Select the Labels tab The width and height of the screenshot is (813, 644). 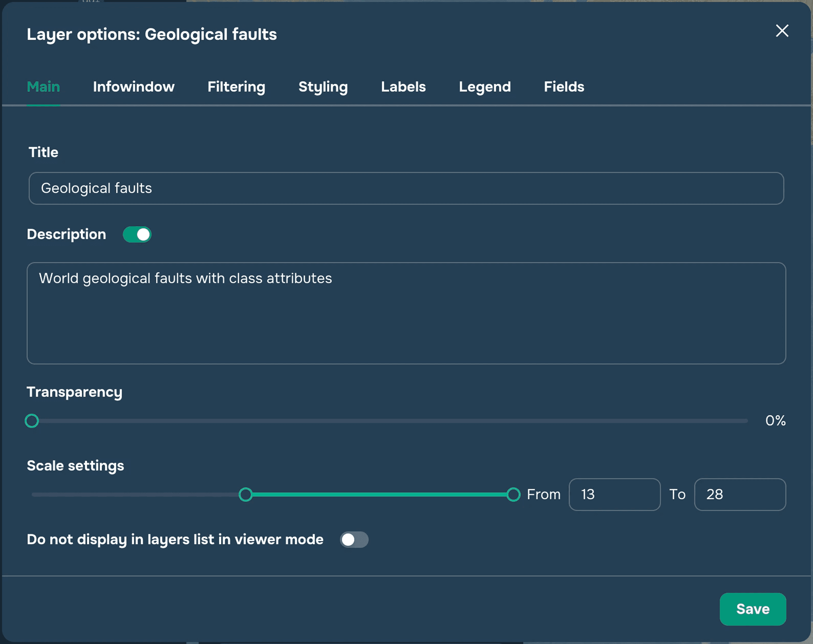[403, 87]
